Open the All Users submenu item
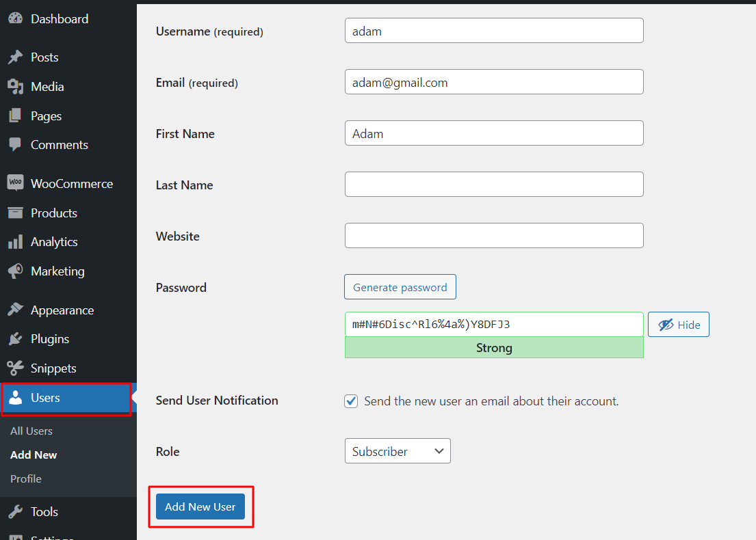This screenshot has height=540, width=756. click(31, 431)
